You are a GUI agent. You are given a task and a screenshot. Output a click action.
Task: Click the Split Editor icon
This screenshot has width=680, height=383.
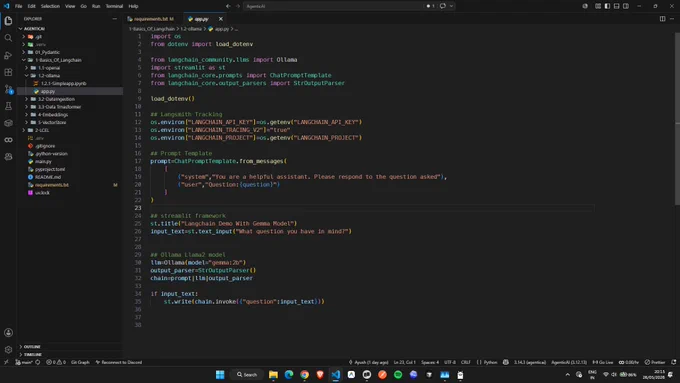tap(662, 19)
